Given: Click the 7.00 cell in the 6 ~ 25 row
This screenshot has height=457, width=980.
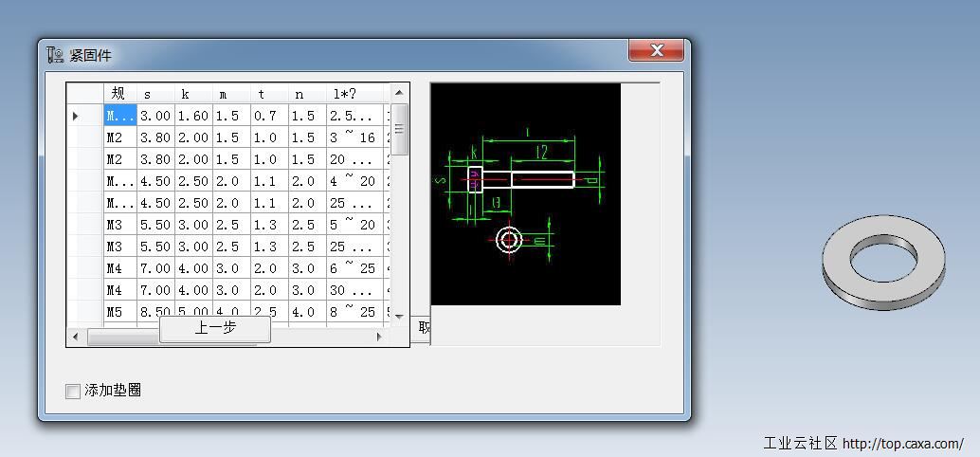Looking at the screenshot, I should (x=155, y=269).
